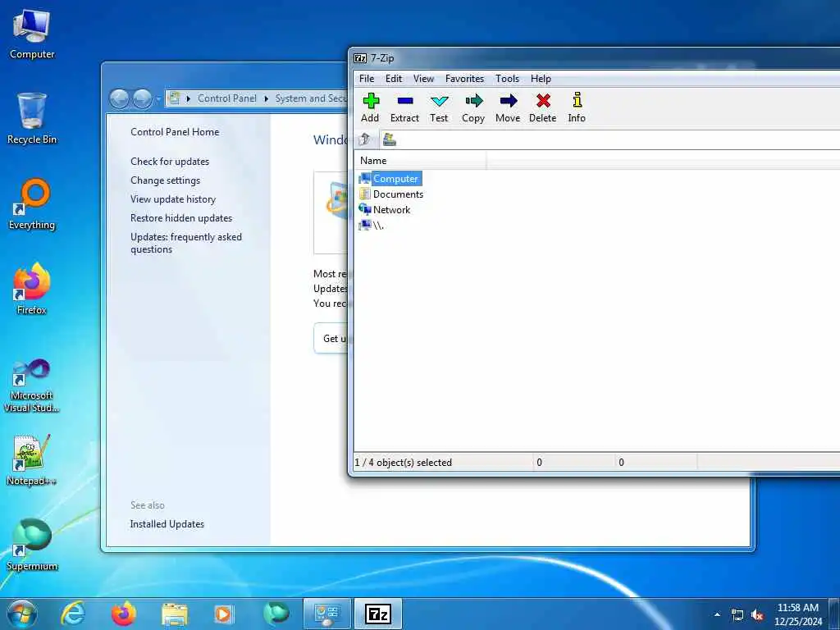Click the 7-Zip taskbar button
The image size is (840, 630).
pos(377,614)
